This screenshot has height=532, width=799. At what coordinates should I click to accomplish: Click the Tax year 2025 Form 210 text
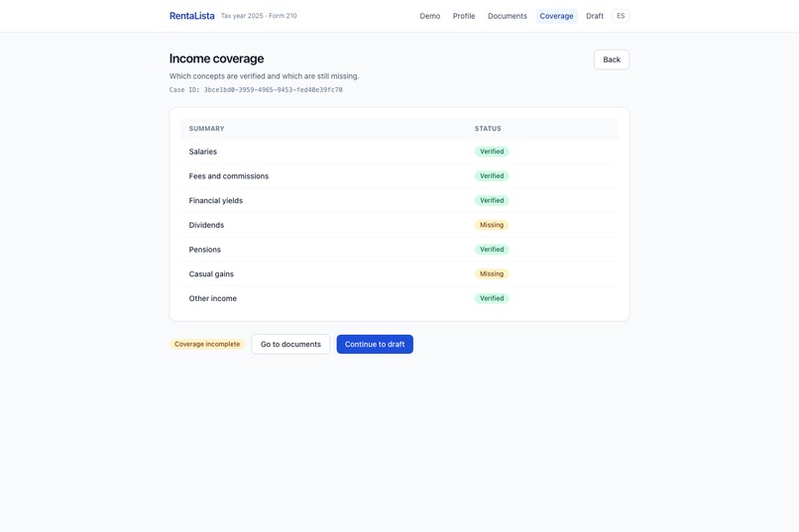[259, 16]
